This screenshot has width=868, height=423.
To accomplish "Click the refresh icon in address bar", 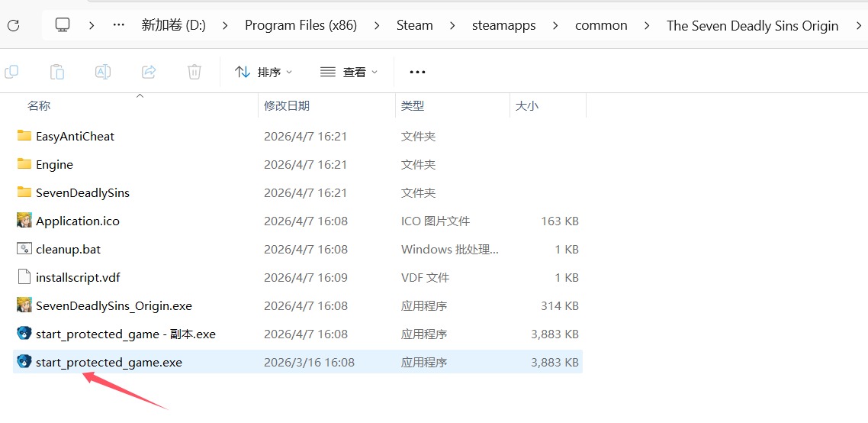I will tap(13, 25).
